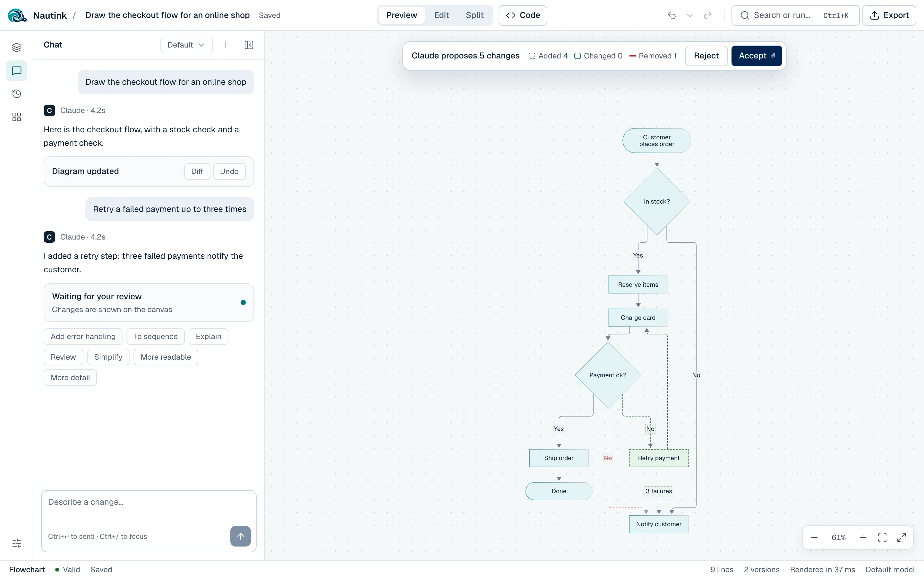Select the chat icon in sidebar
The width and height of the screenshot is (924, 578).
click(16, 71)
